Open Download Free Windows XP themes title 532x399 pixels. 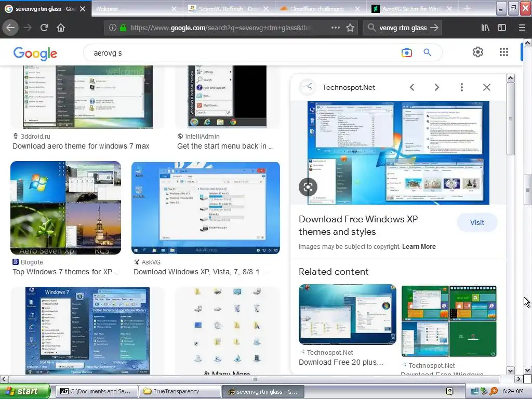(358, 225)
